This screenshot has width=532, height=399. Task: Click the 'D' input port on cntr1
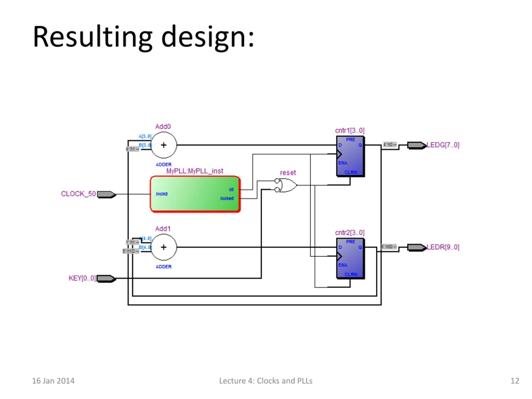pos(340,145)
